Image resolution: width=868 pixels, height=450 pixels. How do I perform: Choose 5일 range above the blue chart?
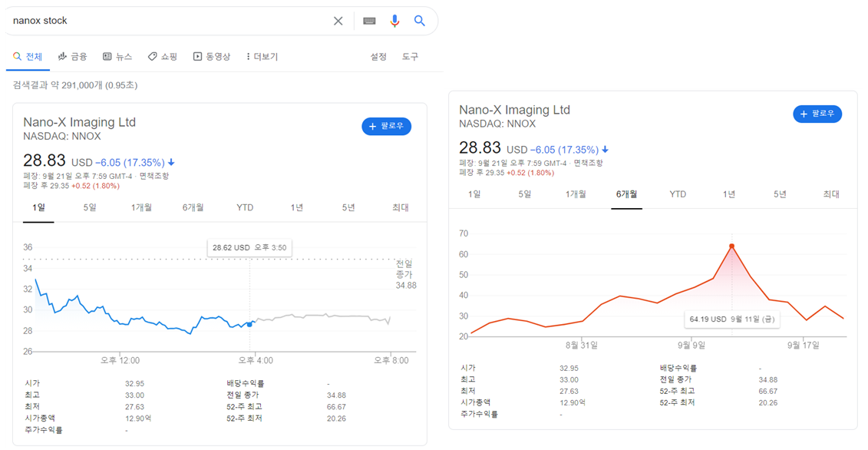pyautogui.click(x=90, y=208)
